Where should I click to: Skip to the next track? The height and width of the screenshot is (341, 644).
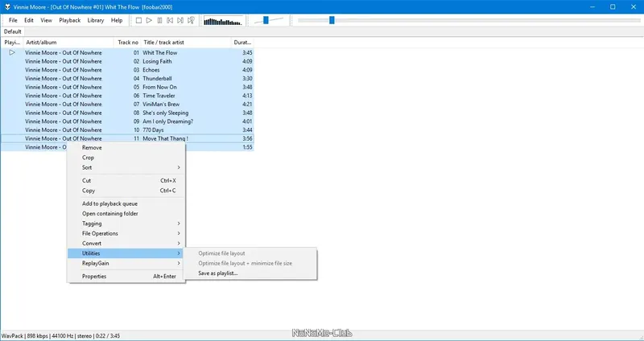tap(180, 20)
